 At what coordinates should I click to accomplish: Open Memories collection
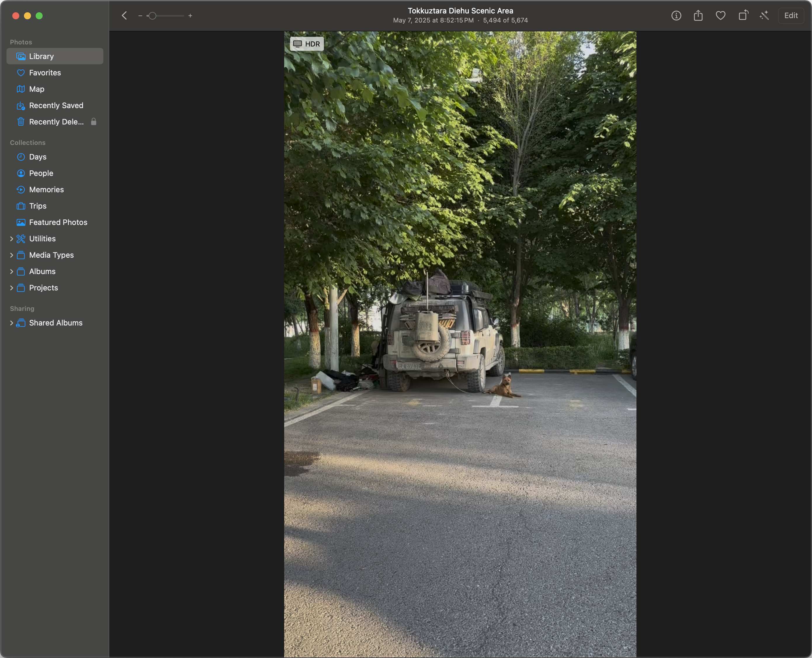(46, 190)
